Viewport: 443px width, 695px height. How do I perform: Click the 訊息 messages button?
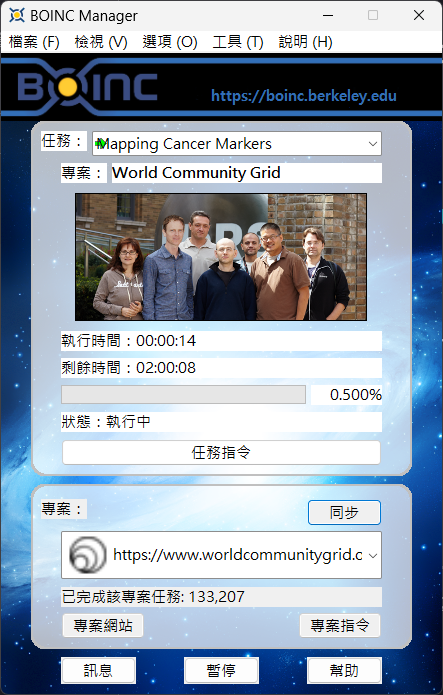tap(98, 671)
